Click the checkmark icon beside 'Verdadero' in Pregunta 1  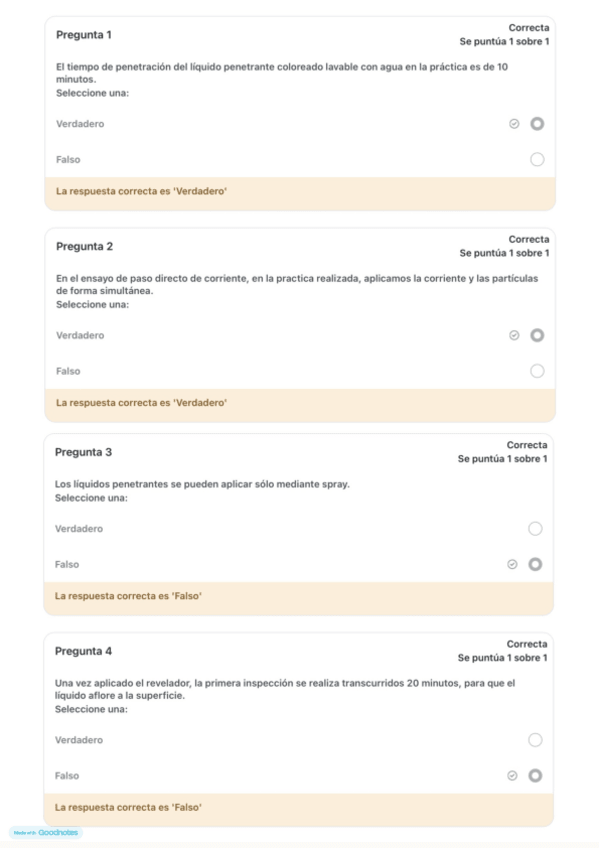(x=516, y=125)
